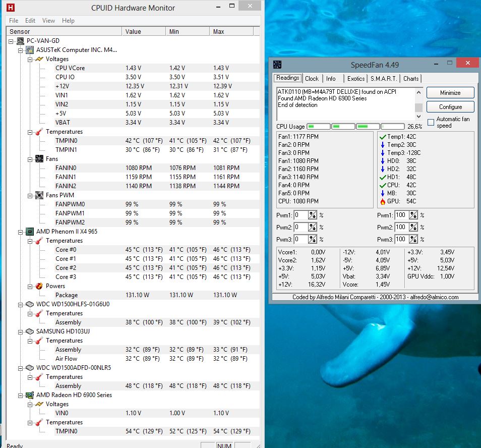
Task: Click the flame icon next to GPU temperature
Action: [x=383, y=202]
